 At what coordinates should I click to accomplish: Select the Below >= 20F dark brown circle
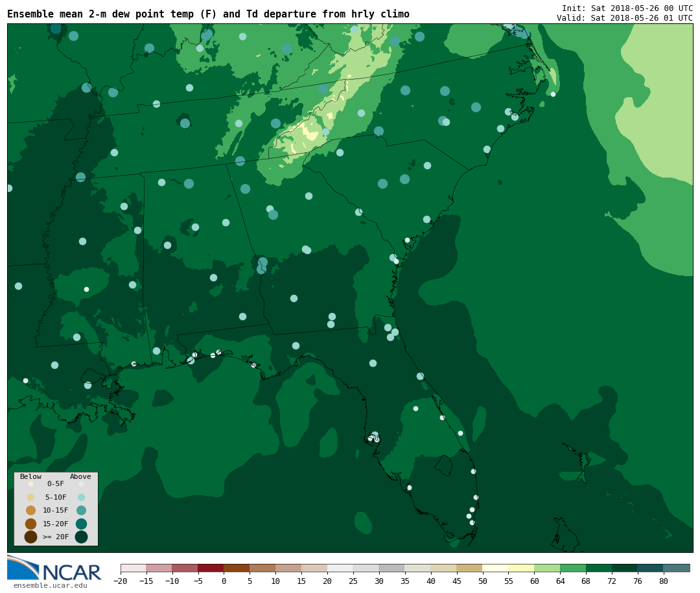click(x=31, y=537)
